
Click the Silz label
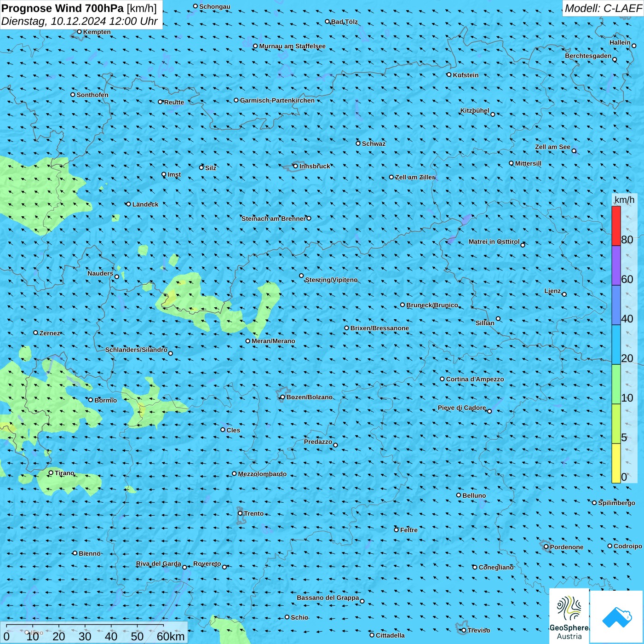point(211,168)
